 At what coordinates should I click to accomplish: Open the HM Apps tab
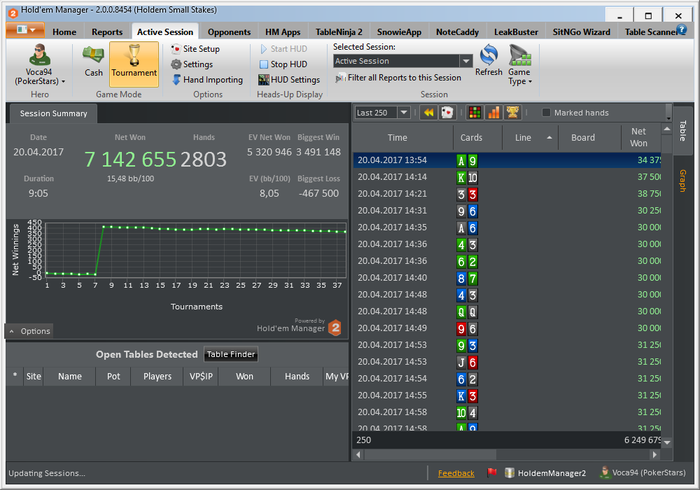283,32
